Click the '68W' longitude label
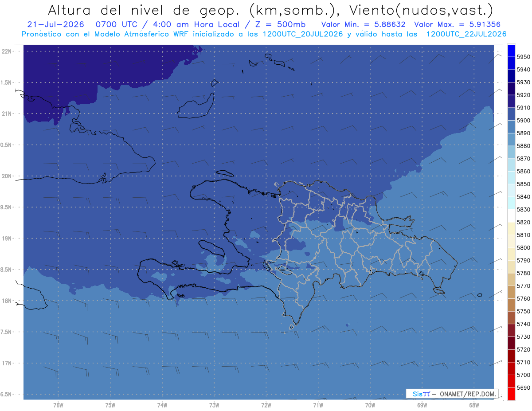Screen dimensions: 532x411 [x=474, y=405]
